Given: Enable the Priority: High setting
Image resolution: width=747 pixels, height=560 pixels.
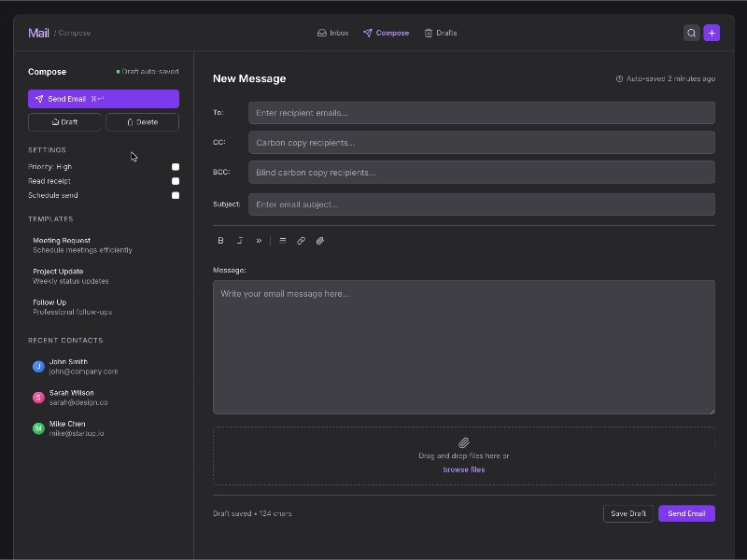Looking at the screenshot, I should coord(175,166).
